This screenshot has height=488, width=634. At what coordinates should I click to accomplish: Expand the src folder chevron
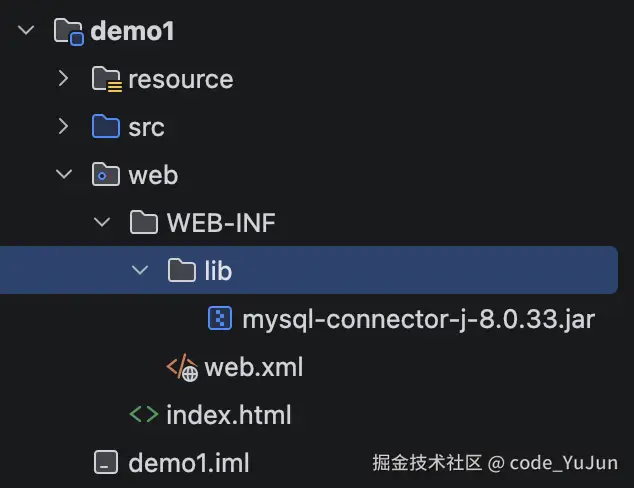coord(63,126)
